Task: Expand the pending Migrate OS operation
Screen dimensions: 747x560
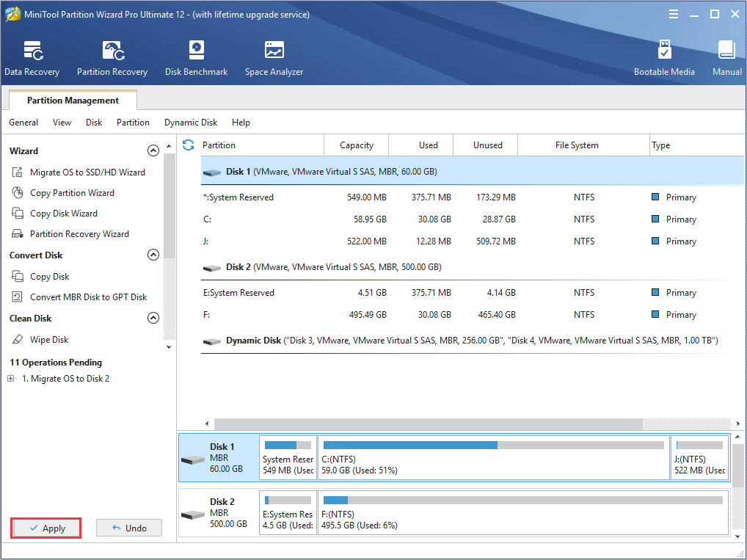Action: [x=10, y=378]
